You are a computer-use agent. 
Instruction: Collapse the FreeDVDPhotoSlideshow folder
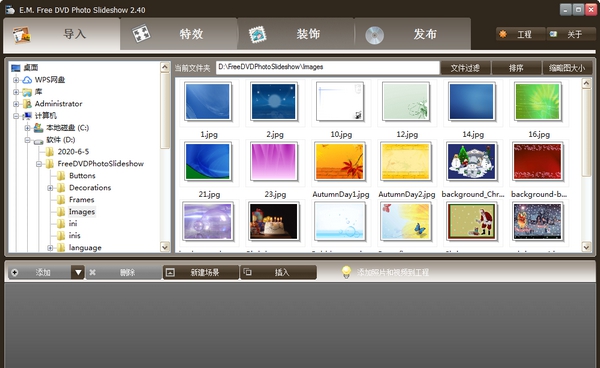click(39, 164)
